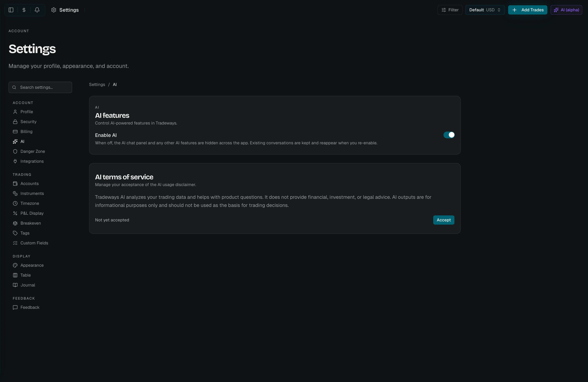The height and width of the screenshot is (382, 588).
Task: Click the AI terms of service heading
Action: (x=124, y=177)
